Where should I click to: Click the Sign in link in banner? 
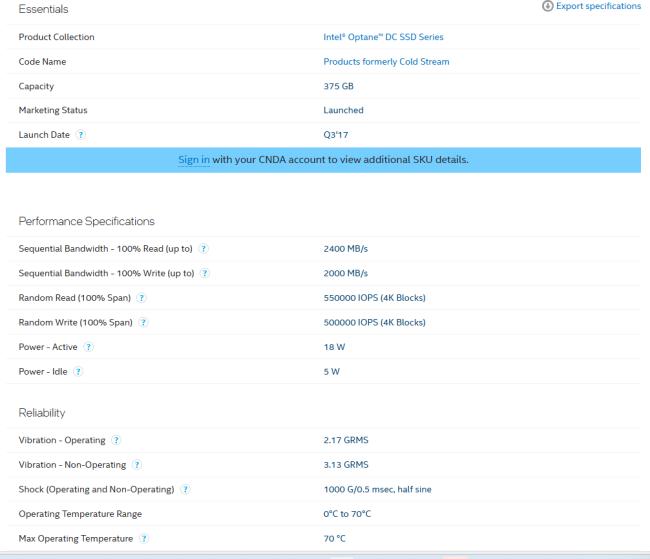(193, 159)
